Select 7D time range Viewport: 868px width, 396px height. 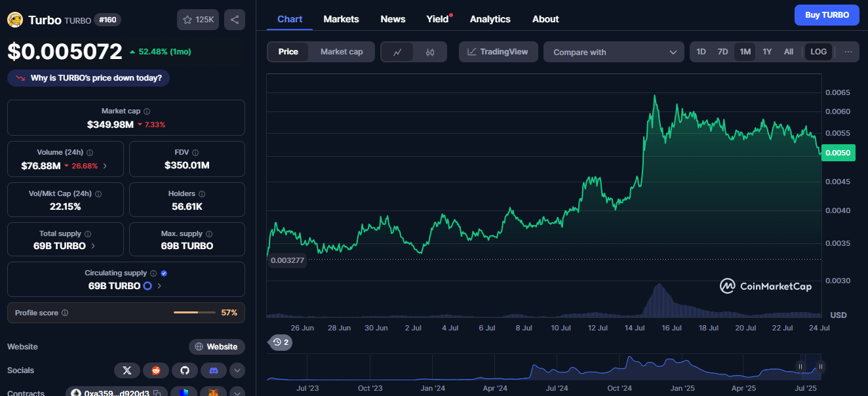tap(722, 52)
